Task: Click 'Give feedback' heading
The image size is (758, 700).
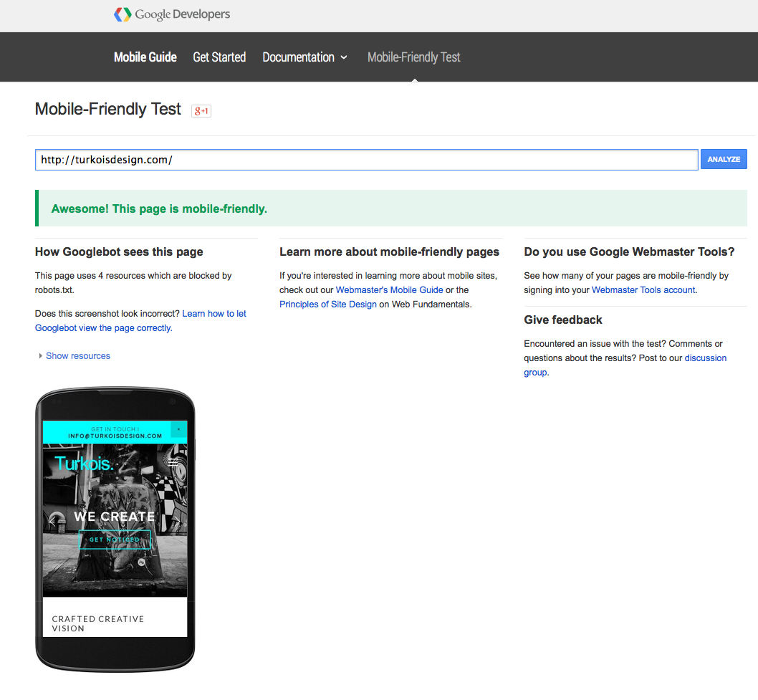Action: (x=562, y=320)
